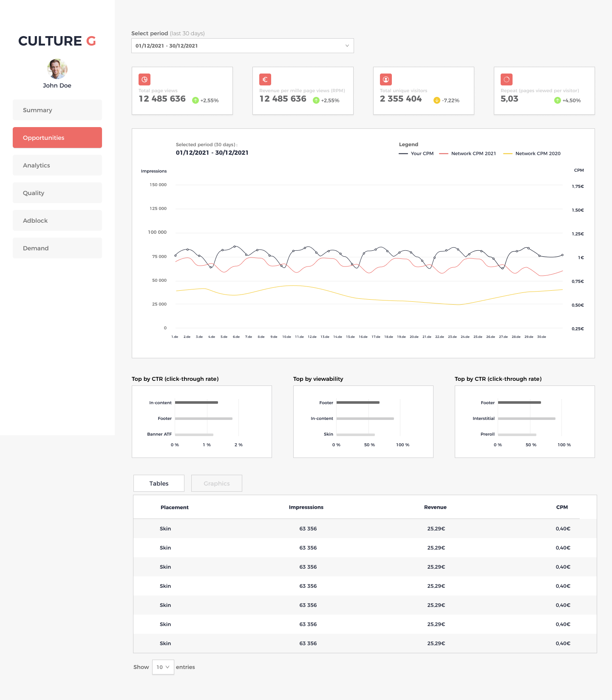Click green up arrow beside +2,55% page views
The image size is (612, 700).
[195, 100]
